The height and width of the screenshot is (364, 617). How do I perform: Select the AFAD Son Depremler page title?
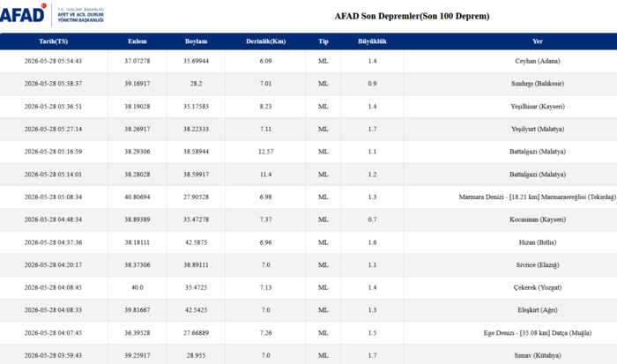[x=412, y=16]
